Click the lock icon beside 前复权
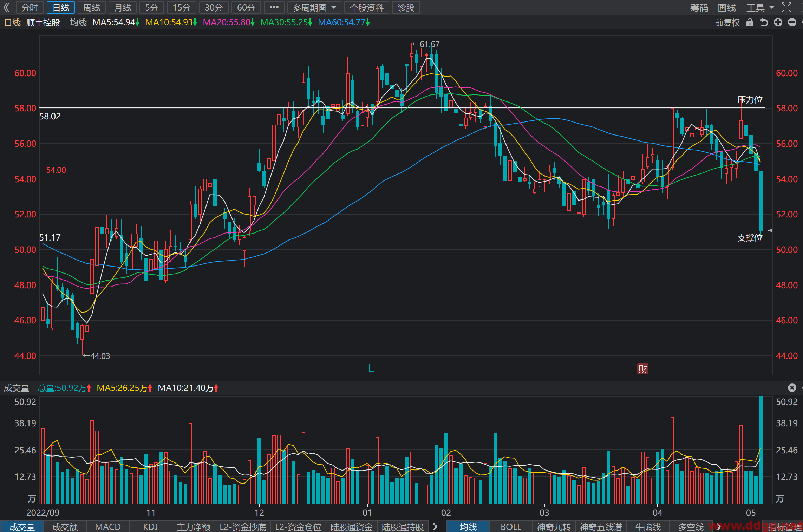 (750, 22)
